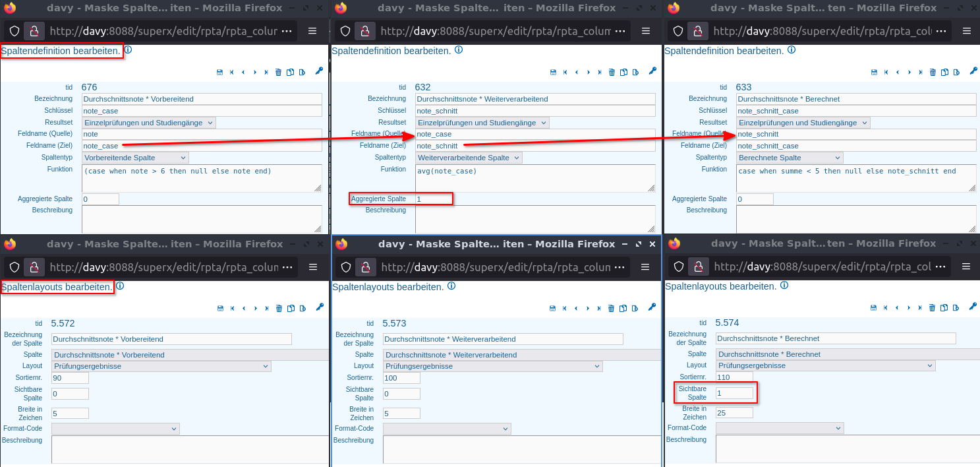Open Firefox hamburger menu in the tid 632 window

[645, 31]
